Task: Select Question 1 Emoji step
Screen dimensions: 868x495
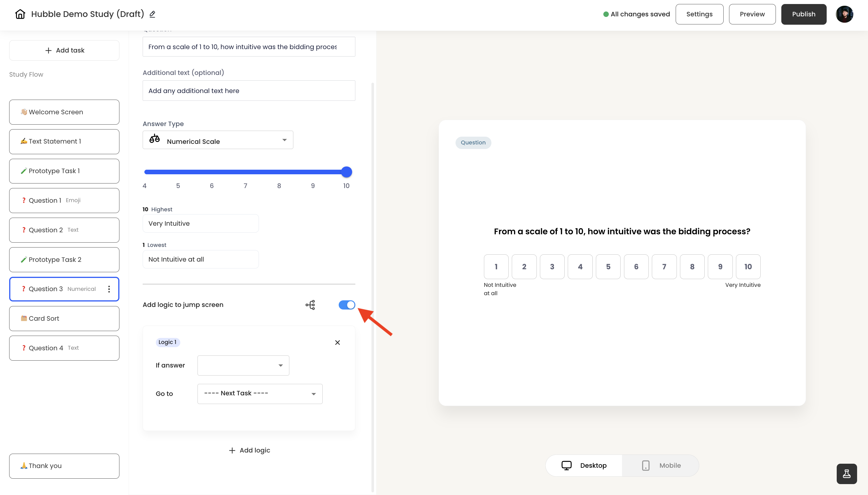Action: click(64, 201)
